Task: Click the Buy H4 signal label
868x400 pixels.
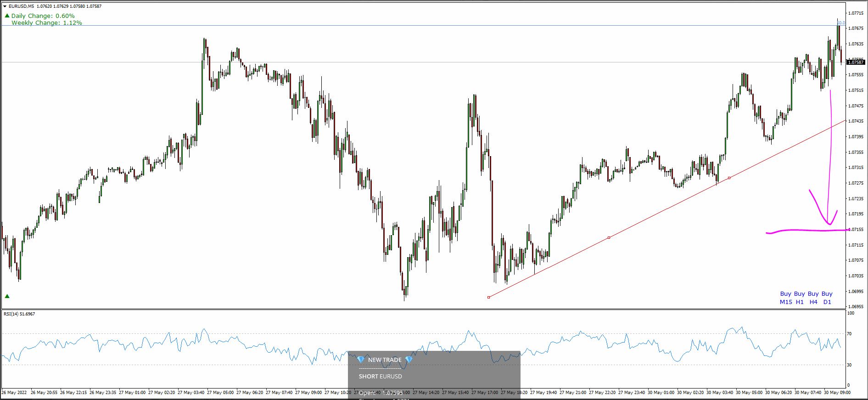Action: [x=813, y=298]
